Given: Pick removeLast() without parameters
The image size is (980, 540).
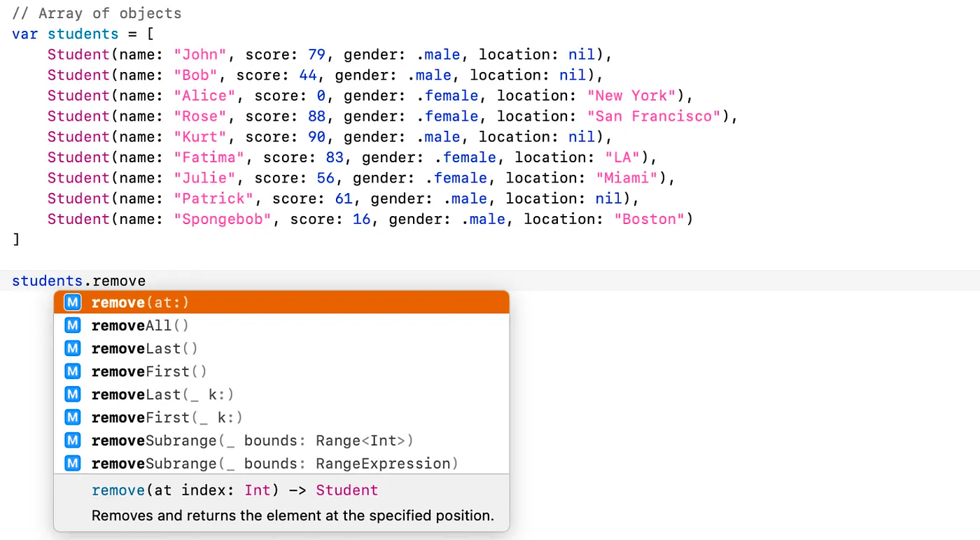Looking at the screenshot, I should pyautogui.click(x=281, y=348).
